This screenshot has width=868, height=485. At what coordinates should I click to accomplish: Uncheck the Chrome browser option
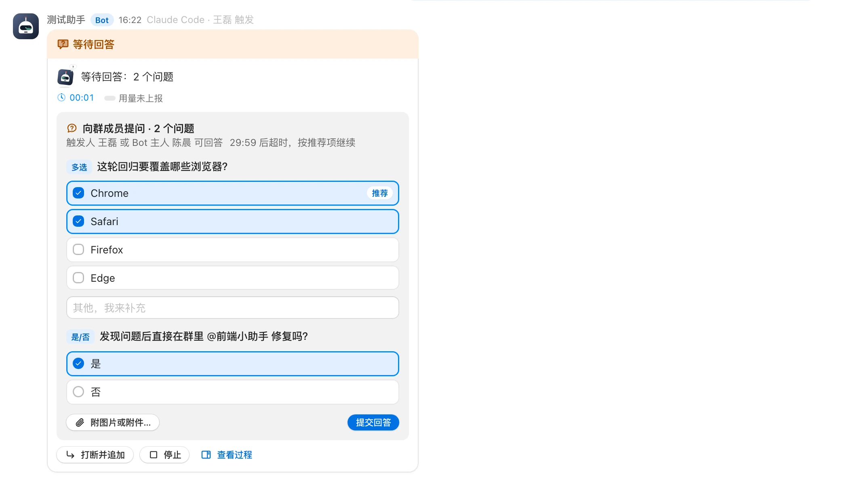[78, 193]
